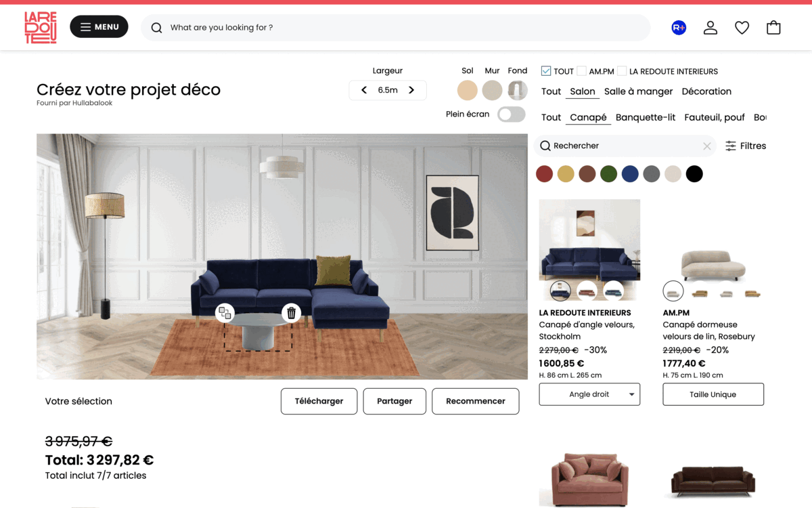
Task: Open the Filtres sliders icon
Action: [x=731, y=146]
